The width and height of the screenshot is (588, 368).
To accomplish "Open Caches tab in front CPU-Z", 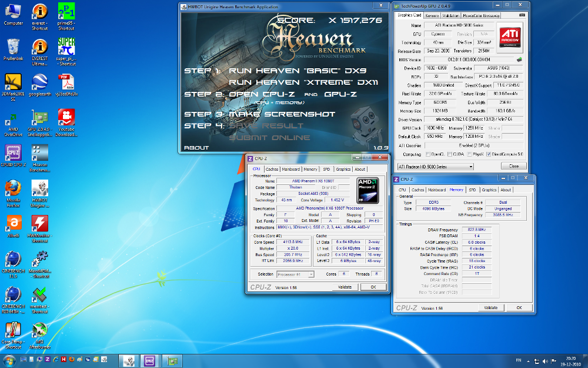I will coord(272,170).
